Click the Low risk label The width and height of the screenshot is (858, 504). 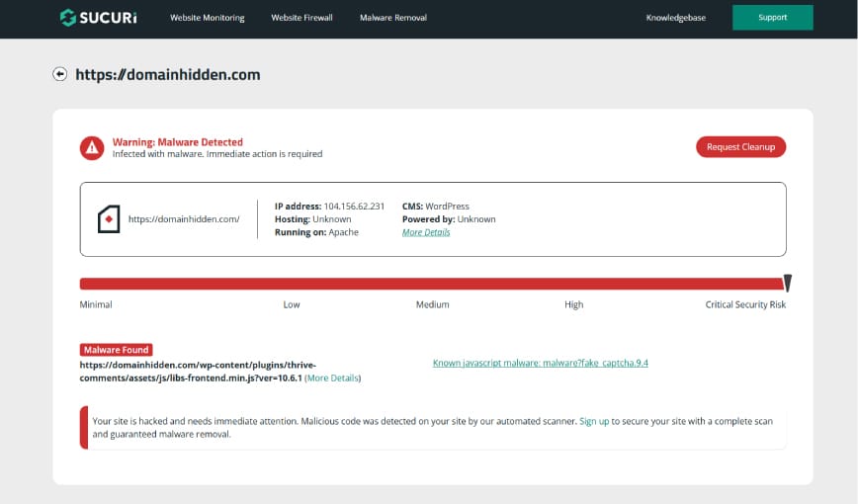point(292,304)
